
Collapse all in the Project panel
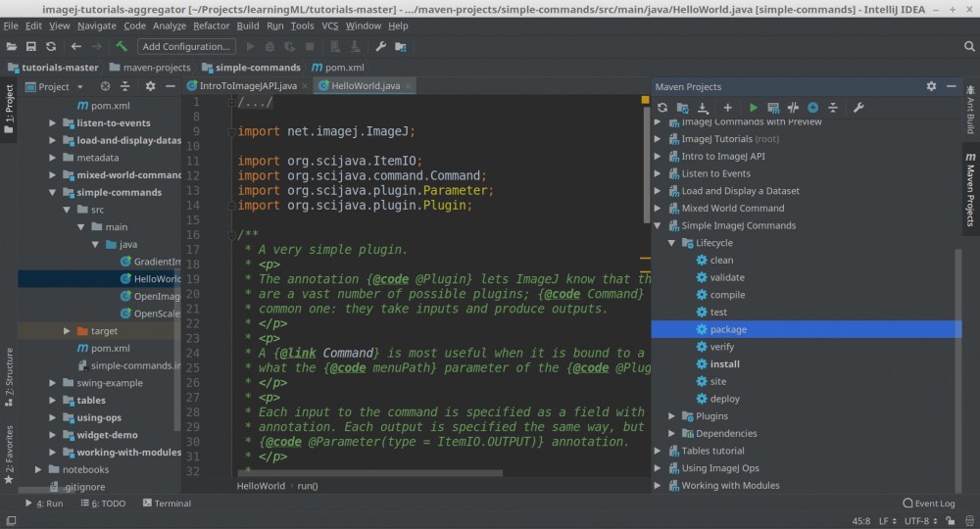(x=126, y=86)
